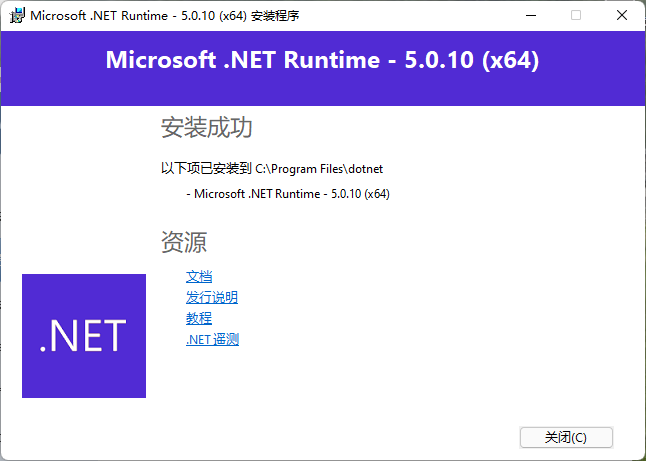Click the x64 text in the purple banner
The image size is (646, 461).
pos(510,60)
